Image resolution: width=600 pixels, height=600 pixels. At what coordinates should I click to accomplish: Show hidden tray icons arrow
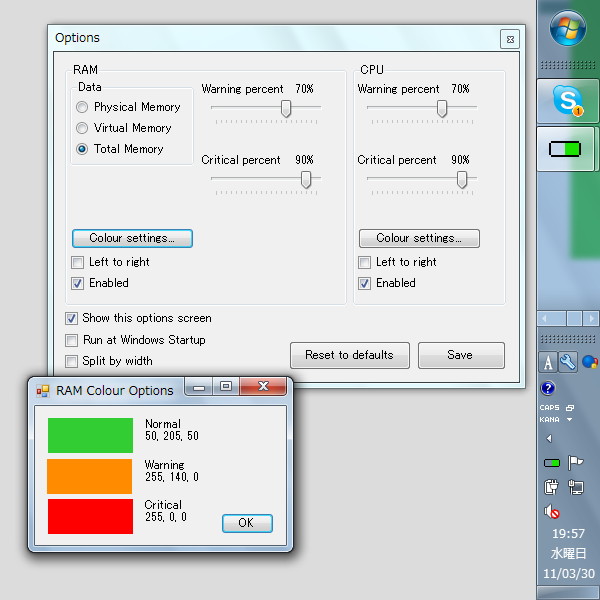pyautogui.click(x=549, y=439)
